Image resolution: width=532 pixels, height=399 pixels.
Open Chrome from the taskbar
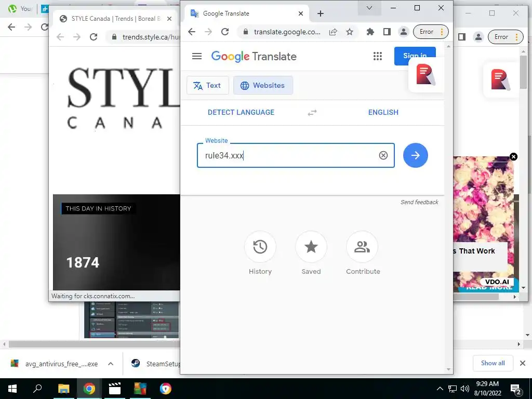coord(89,389)
